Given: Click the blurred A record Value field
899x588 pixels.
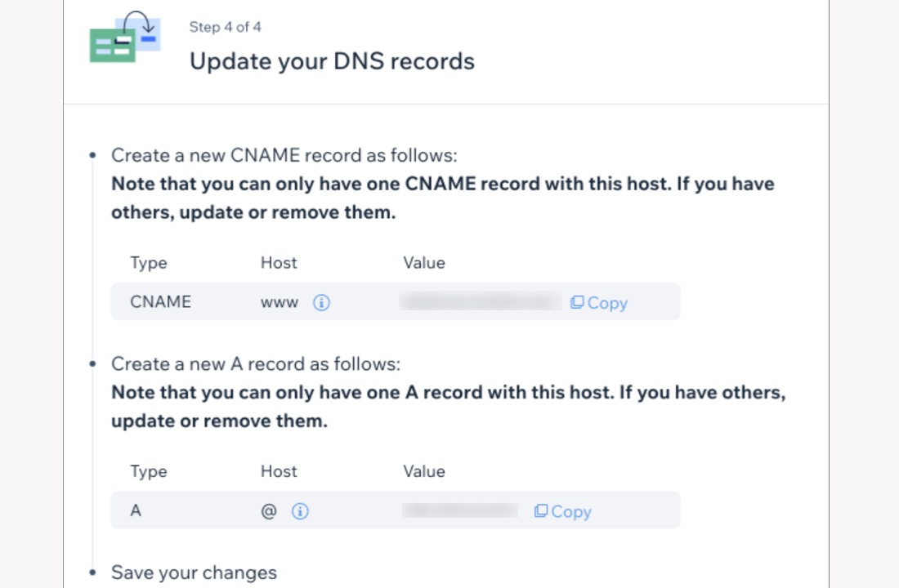Looking at the screenshot, I should pos(458,511).
